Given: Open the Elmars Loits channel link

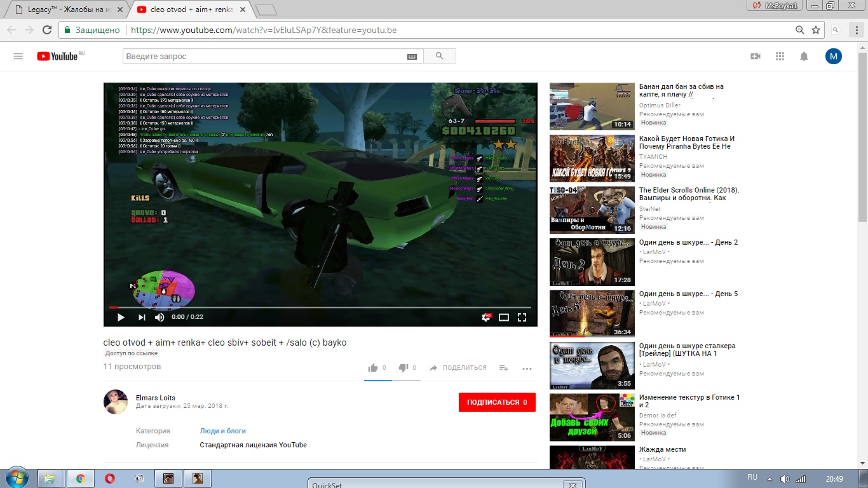Looking at the screenshot, I should [x=156, y=398].
